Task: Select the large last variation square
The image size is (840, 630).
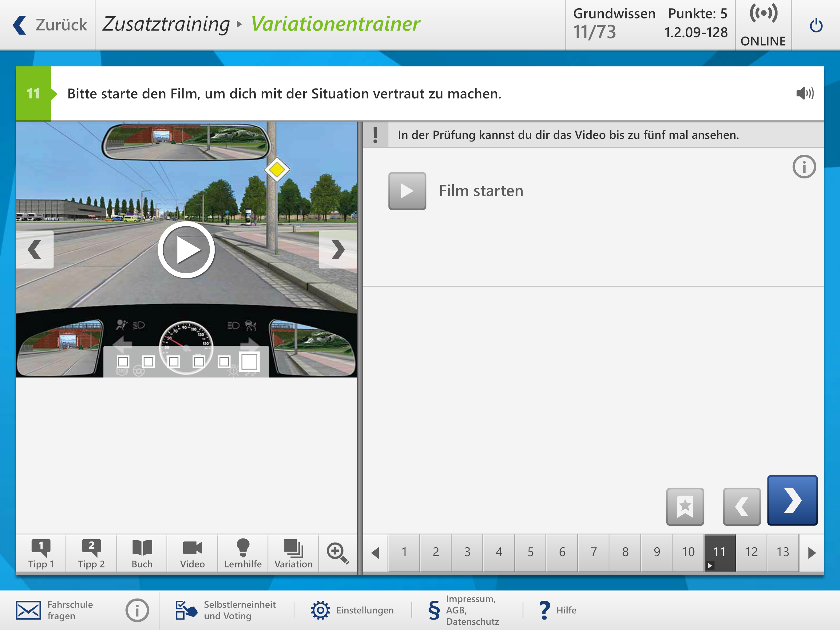Action: 249,361
